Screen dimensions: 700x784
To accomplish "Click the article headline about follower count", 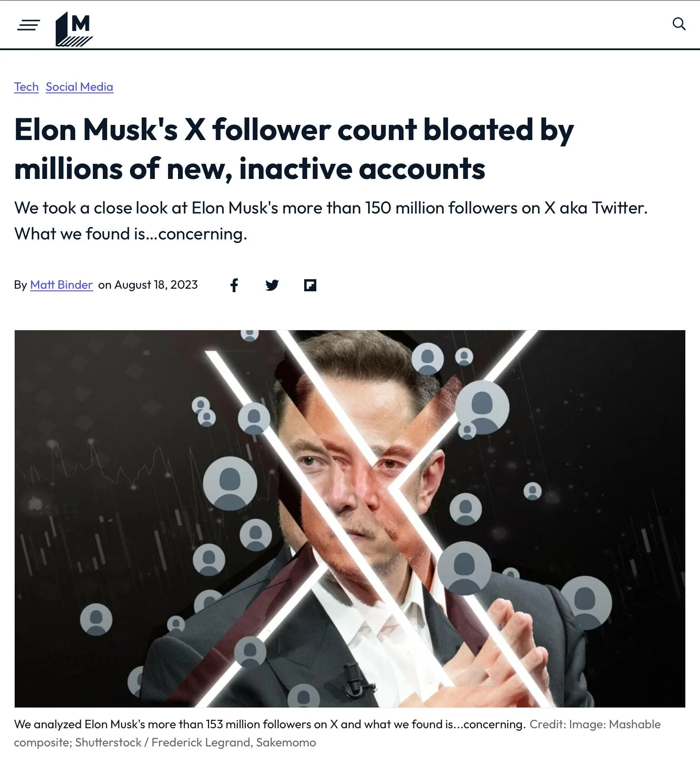I will (294, 149).
